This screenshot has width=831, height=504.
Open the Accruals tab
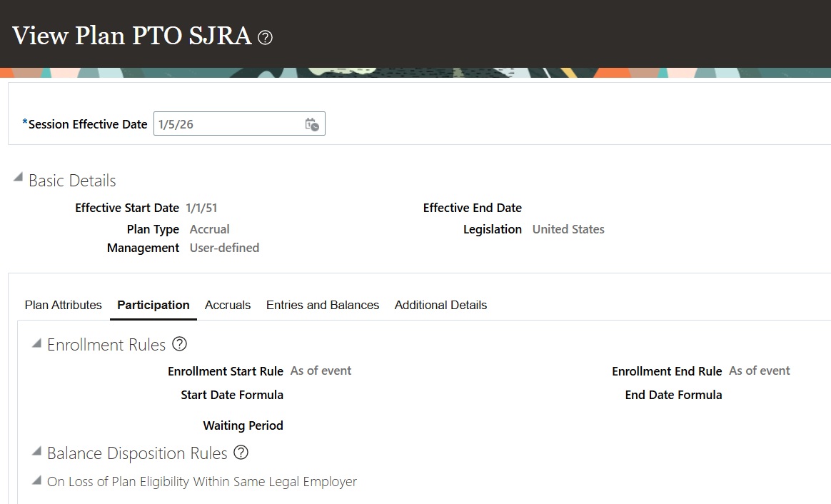[228, 305]
